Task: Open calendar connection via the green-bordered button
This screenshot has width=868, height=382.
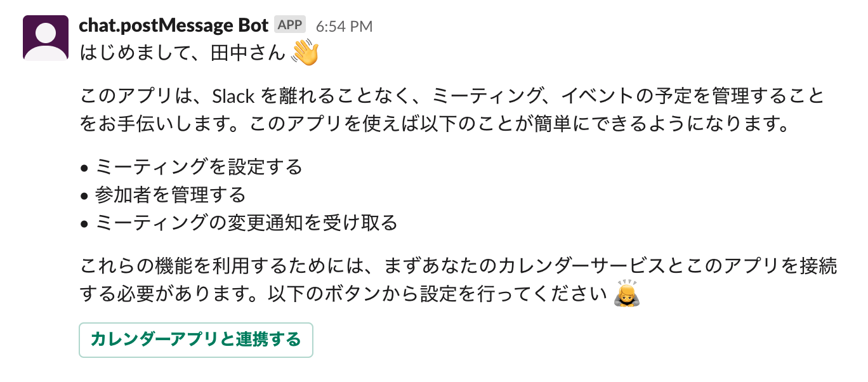Action: coord(196,340)
